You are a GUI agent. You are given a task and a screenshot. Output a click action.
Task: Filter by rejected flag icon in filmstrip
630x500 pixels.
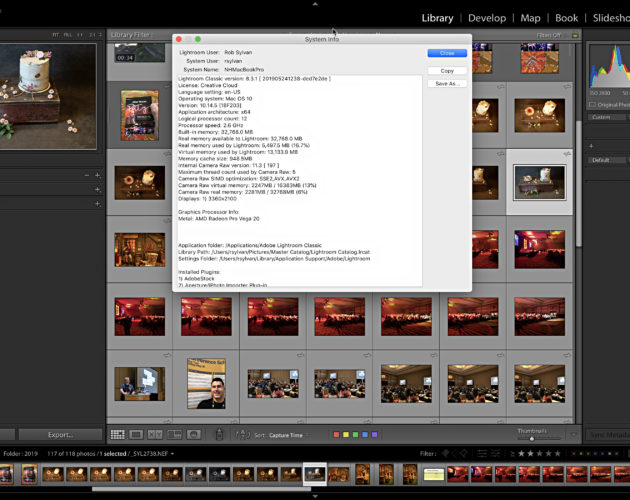464,453
